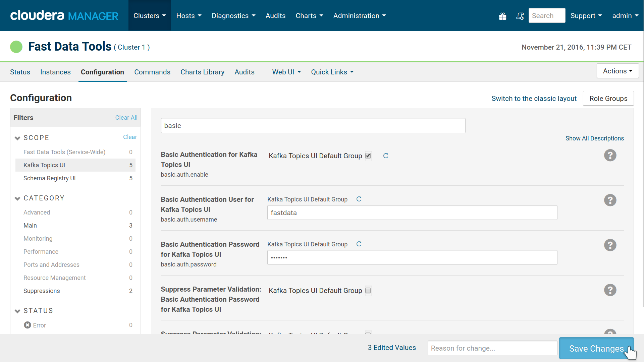This screenshot has width=644, height=362.
Task: Reset basic.auth.enable to default value icon
Action: click(x=386, y=156)
